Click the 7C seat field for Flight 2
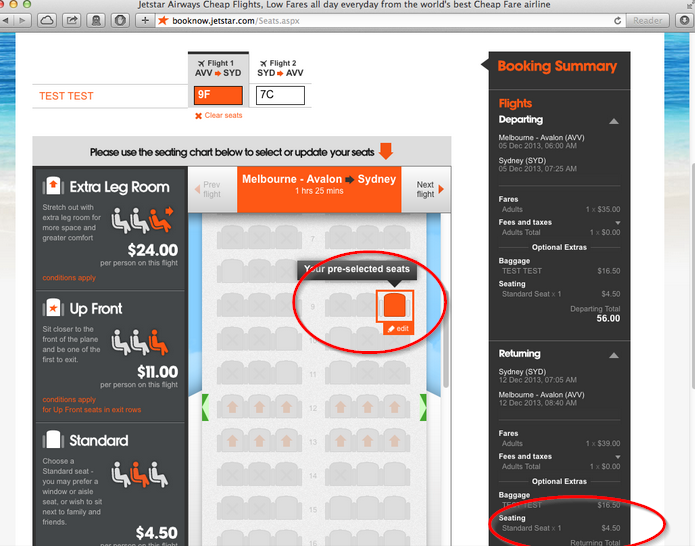 [280, 95]
